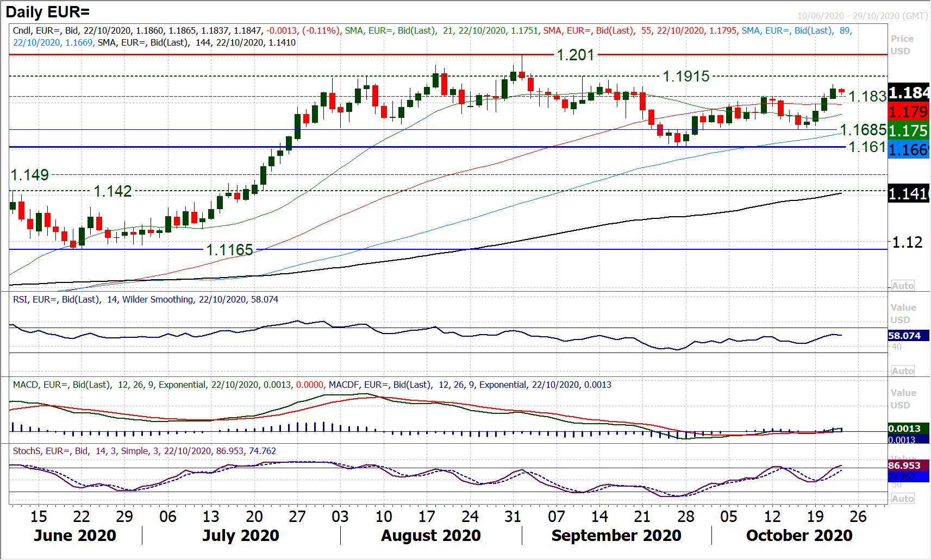Click Auto scale button in main price panel
931x560 pixels.
(903, 286)
